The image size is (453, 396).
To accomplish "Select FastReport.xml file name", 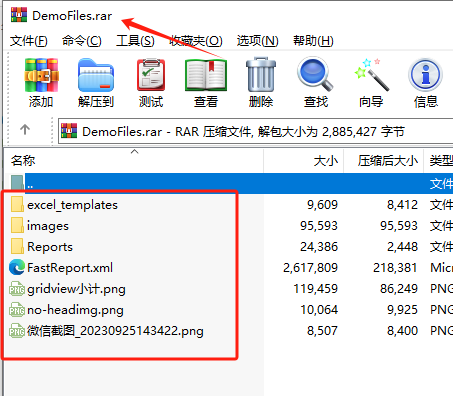I will (70, 268).
